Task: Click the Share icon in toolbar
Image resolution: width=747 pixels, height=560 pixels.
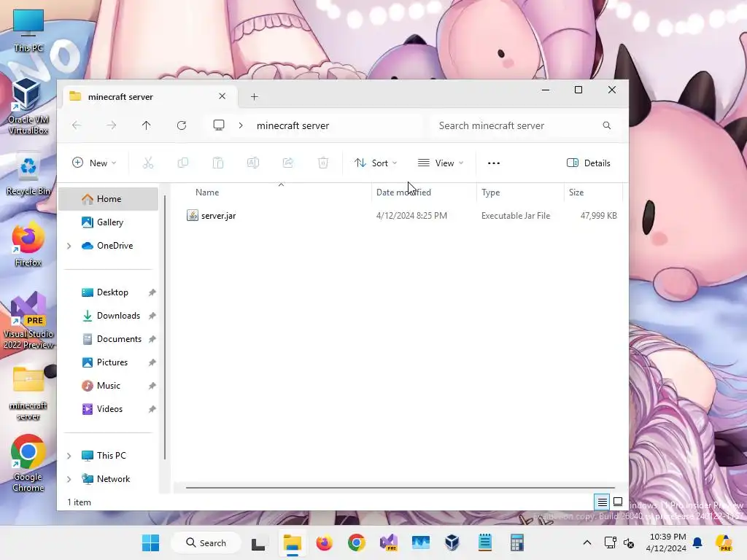Action: [x=287, y=163]
